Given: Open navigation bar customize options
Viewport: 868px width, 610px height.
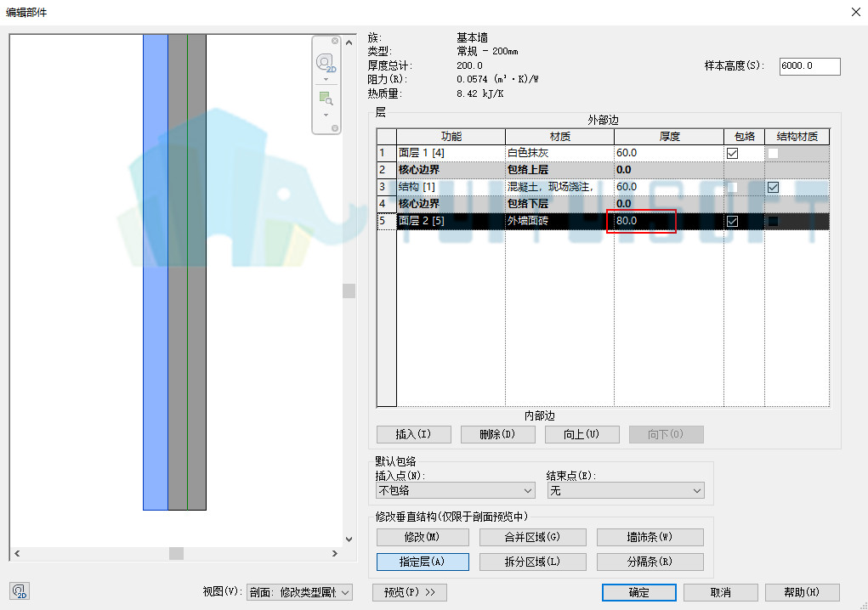Looking at the screenshot, I should (335, 128).
